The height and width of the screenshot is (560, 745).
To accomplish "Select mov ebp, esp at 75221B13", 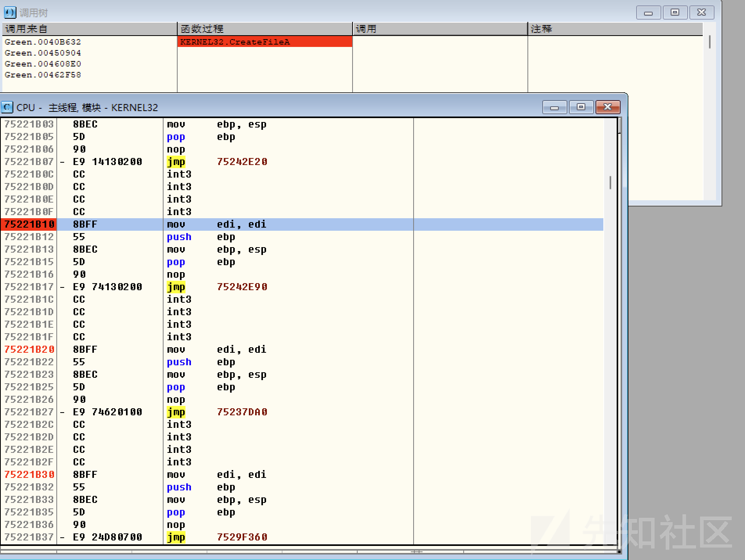I will (217, 249).
